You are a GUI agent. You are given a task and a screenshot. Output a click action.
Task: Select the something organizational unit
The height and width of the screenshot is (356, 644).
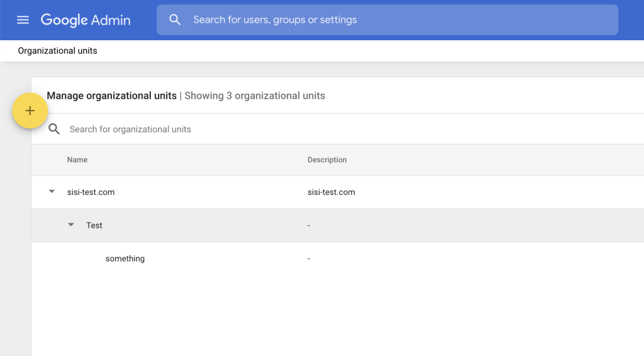click(x=125, y=259)
